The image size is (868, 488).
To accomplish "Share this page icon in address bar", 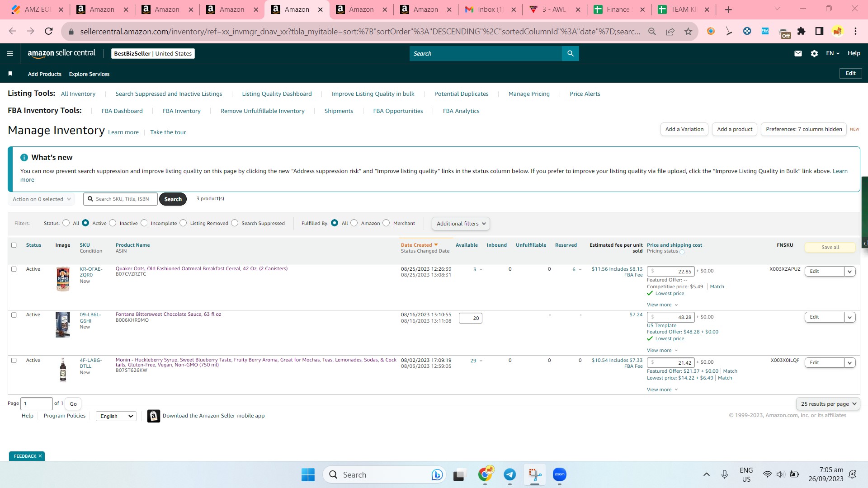I will [670, 31].
